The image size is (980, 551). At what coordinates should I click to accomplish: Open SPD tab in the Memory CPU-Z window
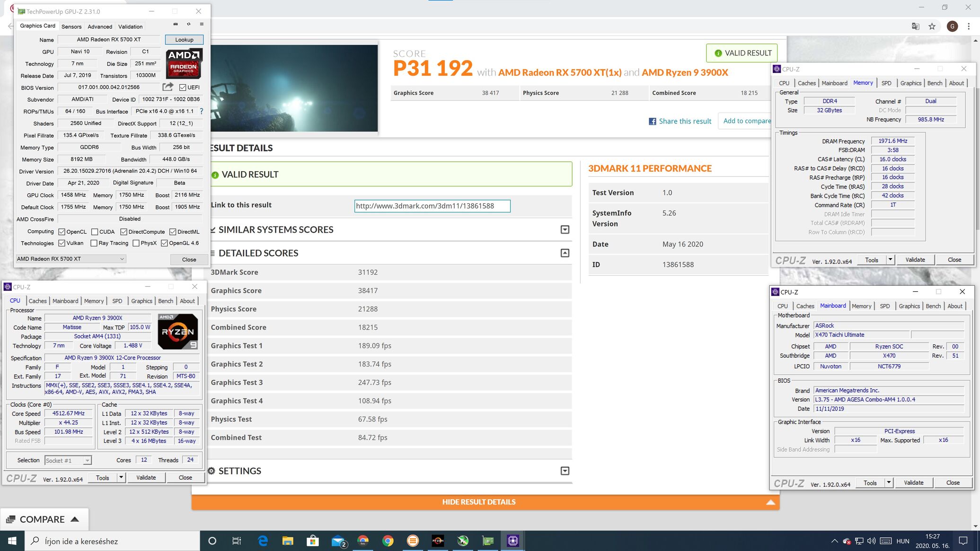(886, 83)
